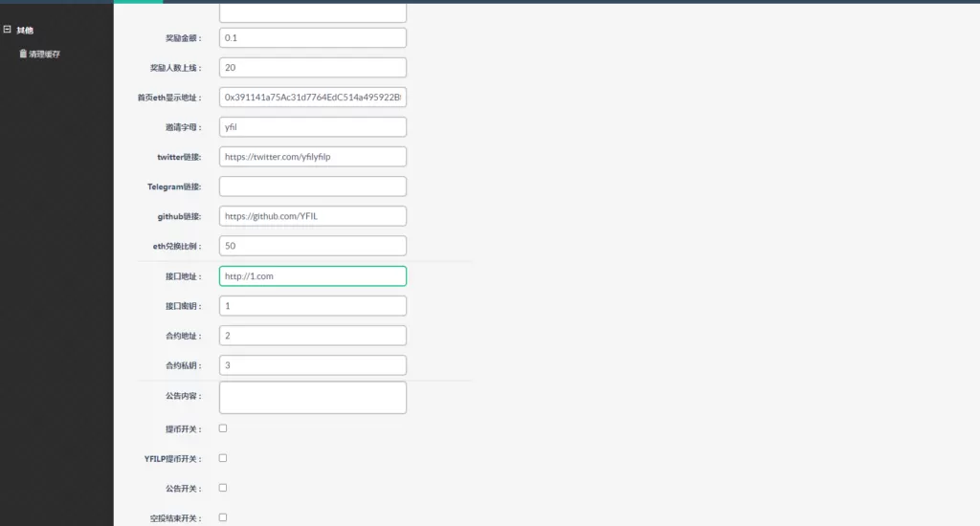Toggle the YFILP提币开关 checkbox

223,458
